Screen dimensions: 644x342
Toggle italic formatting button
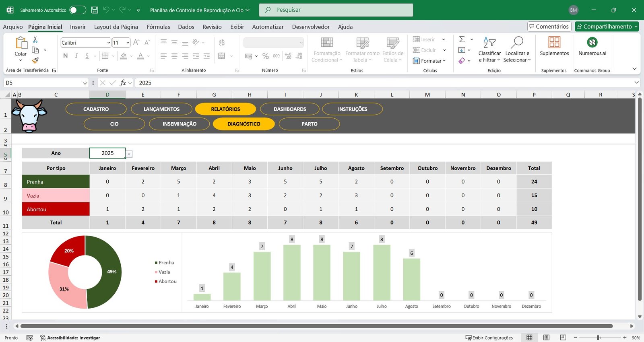pyautogui.click(x=76, y=56)
